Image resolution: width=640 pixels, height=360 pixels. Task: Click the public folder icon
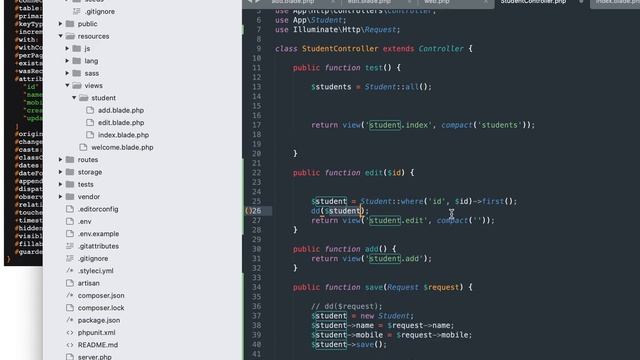pyautogui.click(x=70, y=24)
